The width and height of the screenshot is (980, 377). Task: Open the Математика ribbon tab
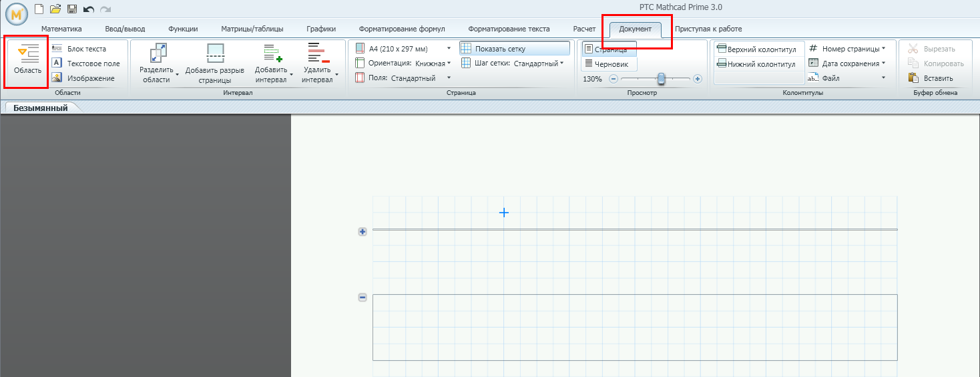(61, 29)
